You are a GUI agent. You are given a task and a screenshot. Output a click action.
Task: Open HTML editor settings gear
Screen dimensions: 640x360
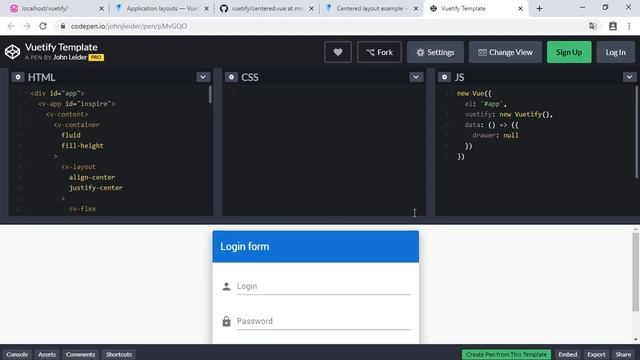[18, 77]
